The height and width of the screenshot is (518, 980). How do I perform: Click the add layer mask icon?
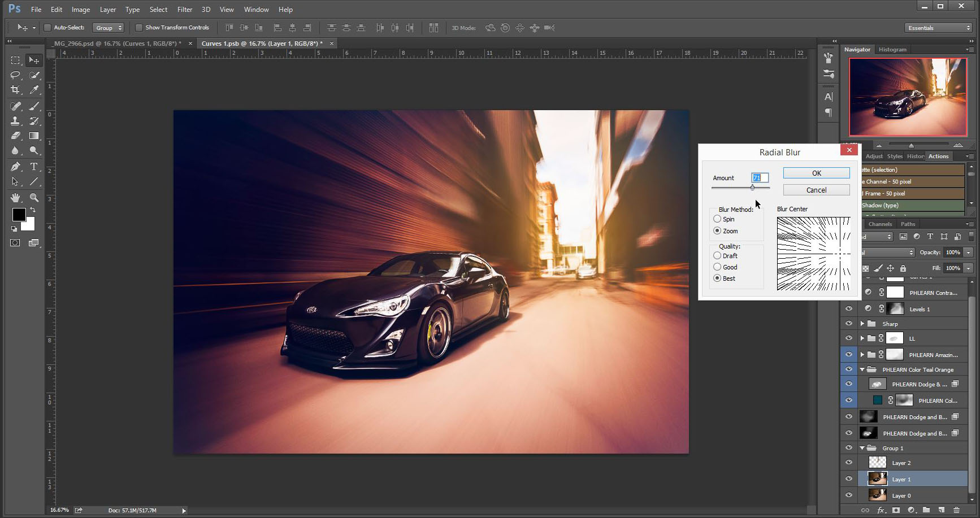896,510
